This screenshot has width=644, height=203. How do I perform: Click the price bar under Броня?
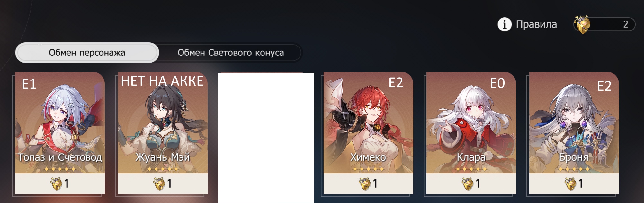point(574,183)
